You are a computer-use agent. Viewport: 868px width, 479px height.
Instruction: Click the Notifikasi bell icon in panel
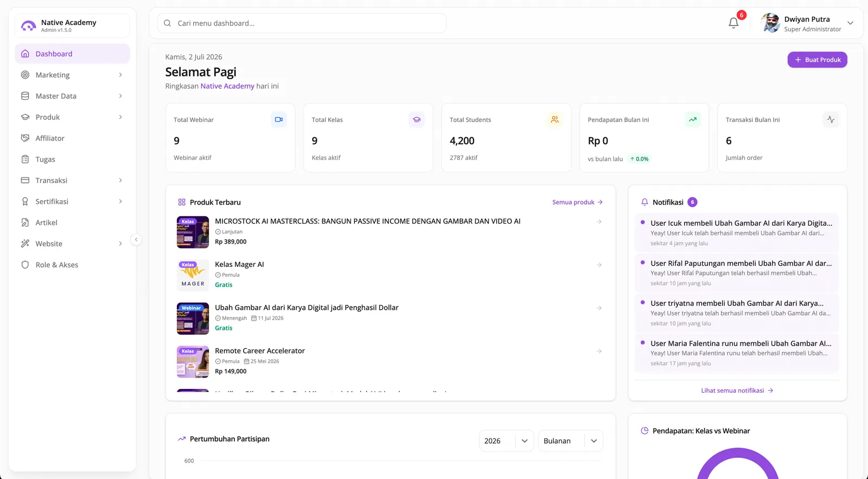tap(644, 202)
